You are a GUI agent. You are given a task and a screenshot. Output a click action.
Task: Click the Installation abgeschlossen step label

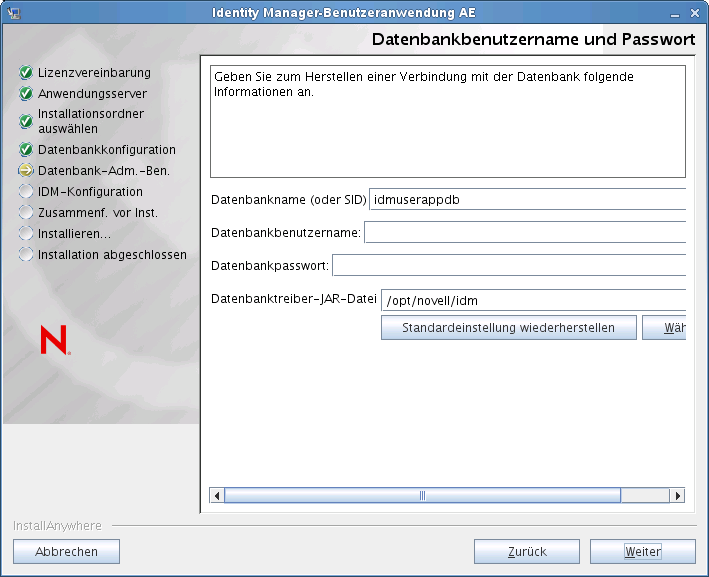pos(112,255)
